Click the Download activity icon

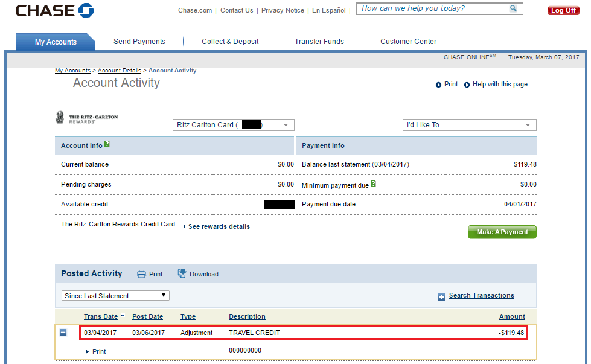point(182,274)
